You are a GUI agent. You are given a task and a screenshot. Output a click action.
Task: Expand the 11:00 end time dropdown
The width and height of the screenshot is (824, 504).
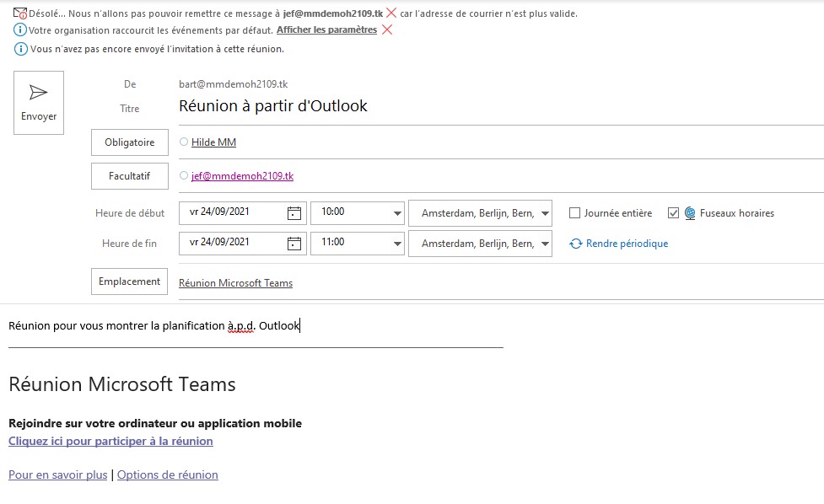(x=397, y=244)
